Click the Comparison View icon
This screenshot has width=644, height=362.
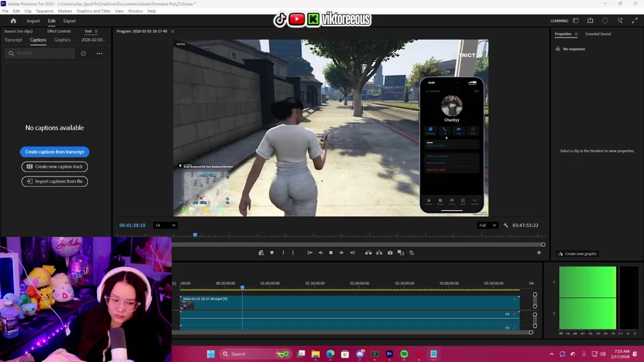coord(400,253)
